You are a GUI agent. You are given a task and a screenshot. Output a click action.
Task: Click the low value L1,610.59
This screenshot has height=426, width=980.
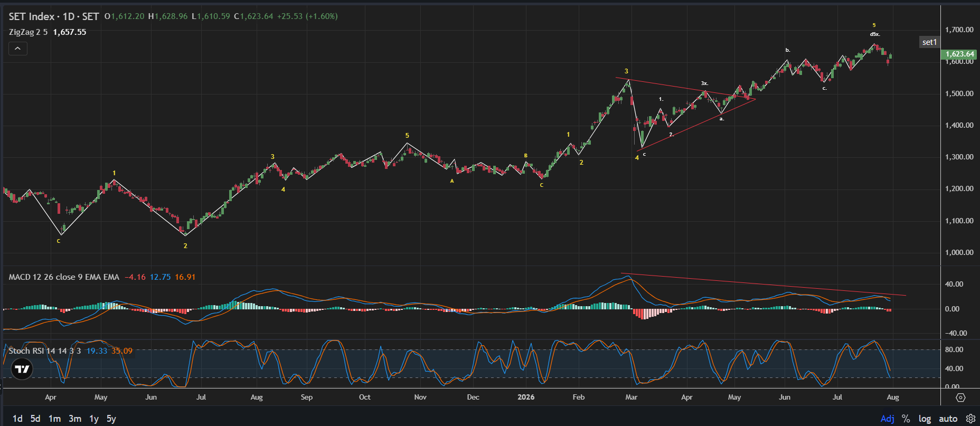211,16
